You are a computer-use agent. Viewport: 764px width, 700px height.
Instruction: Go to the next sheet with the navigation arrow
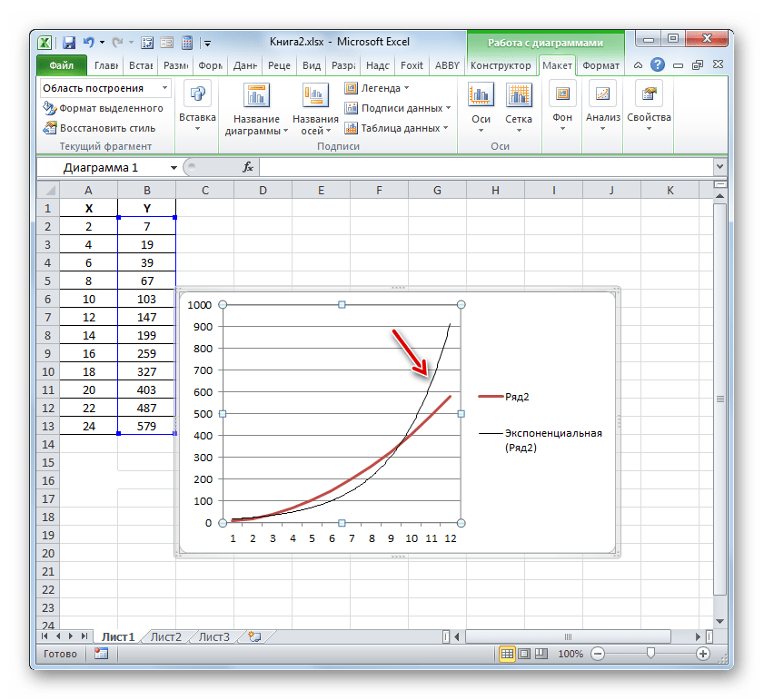(71, 636)
